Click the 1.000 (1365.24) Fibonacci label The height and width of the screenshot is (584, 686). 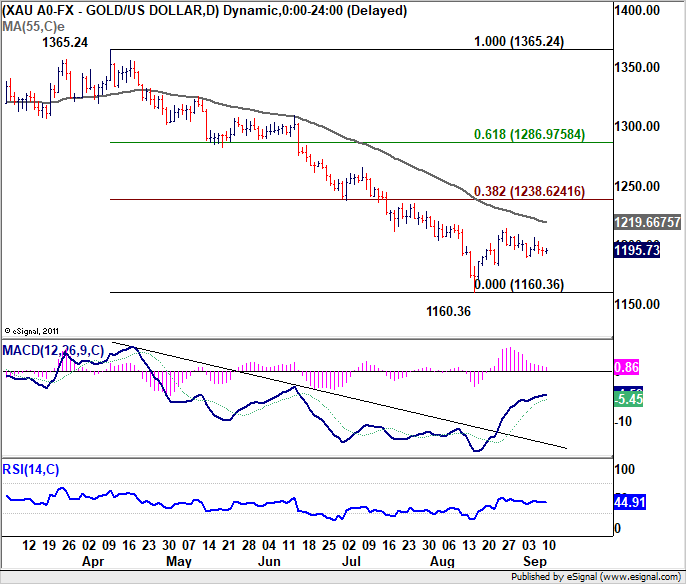[519, 42]
